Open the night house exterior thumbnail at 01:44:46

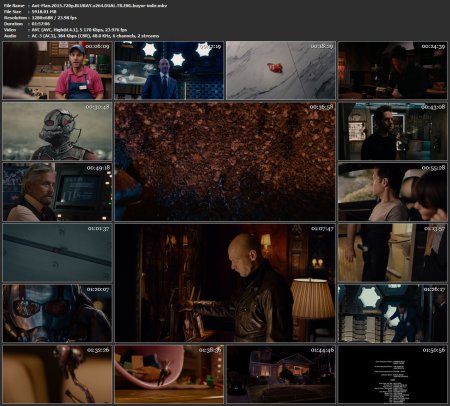tap(281, 374)
